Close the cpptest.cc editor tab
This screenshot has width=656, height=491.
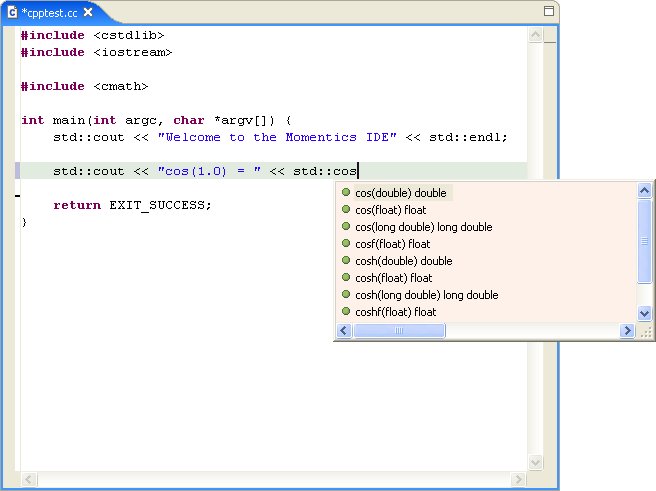point(88,13)
